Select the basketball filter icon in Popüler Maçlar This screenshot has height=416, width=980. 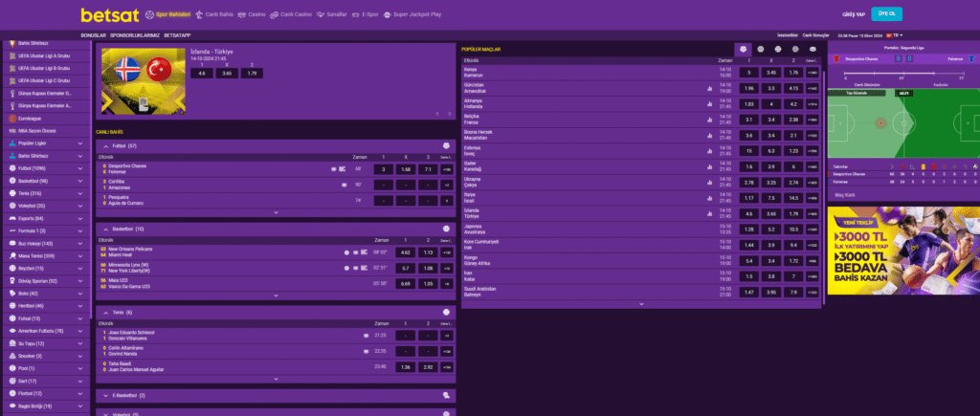[x=761, y=49]
